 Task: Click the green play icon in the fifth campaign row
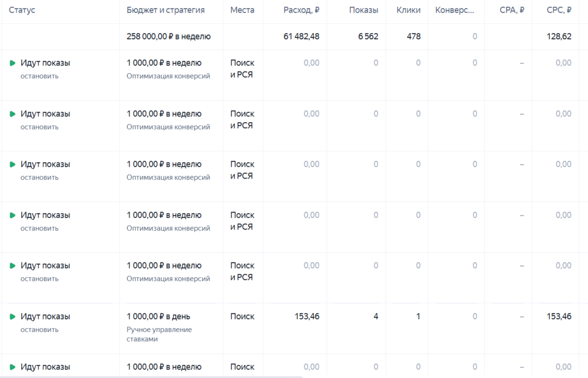pyautogui.click(x=13, y=266)
